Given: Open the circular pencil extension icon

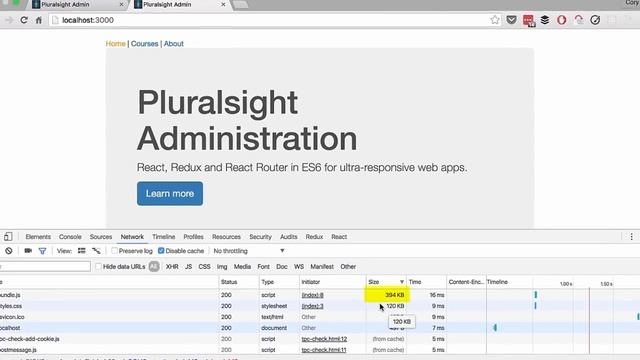Looking at the screenshot, I should pyautogui.click(x=595, y=20).
